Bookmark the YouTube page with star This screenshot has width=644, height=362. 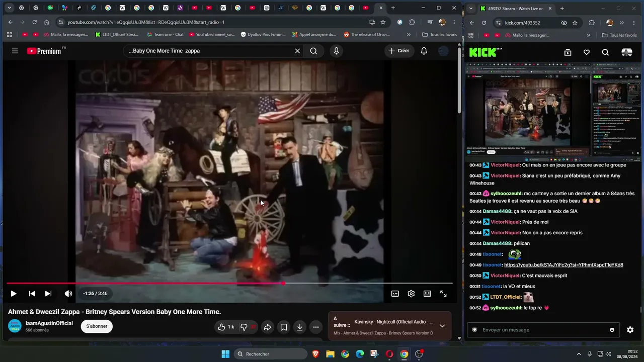click(383, 22)
